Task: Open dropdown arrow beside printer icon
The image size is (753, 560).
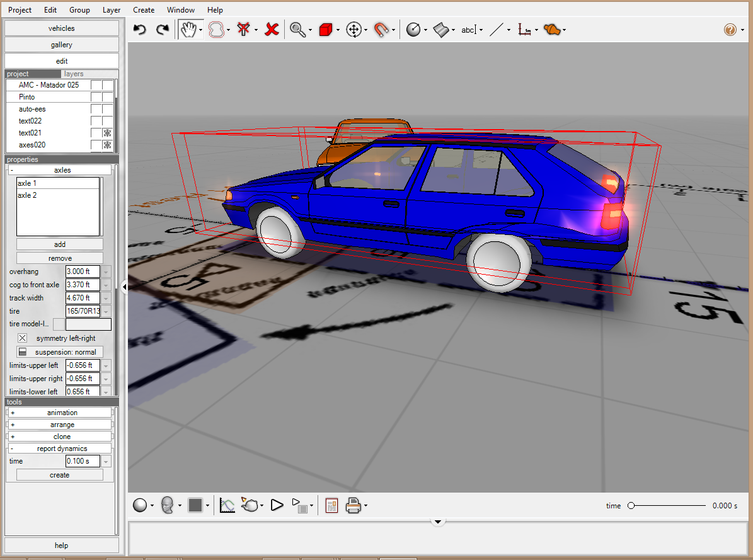Action: tap(366, 506)
